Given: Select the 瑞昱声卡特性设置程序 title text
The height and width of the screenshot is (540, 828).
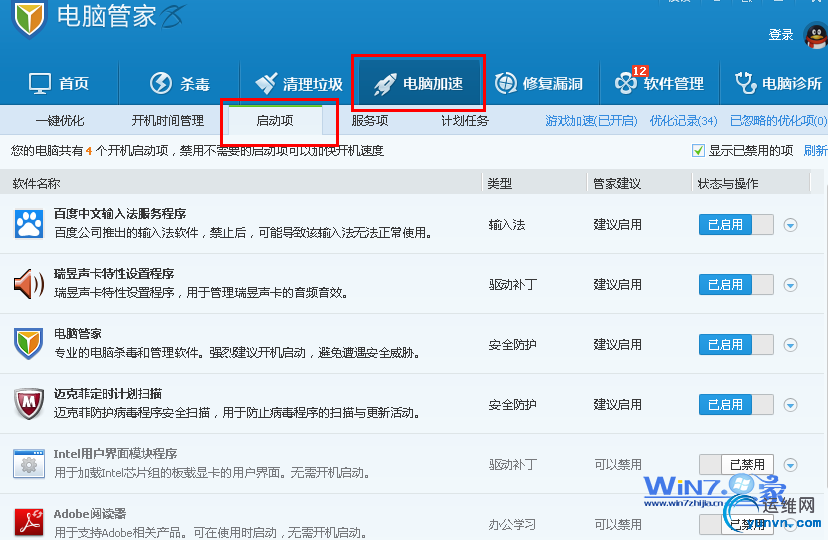Looking at the screenshot, I should 114,274.
